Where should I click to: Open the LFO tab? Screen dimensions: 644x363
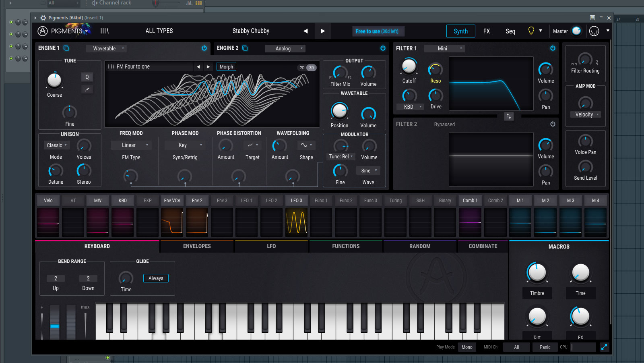coord(271,246)
